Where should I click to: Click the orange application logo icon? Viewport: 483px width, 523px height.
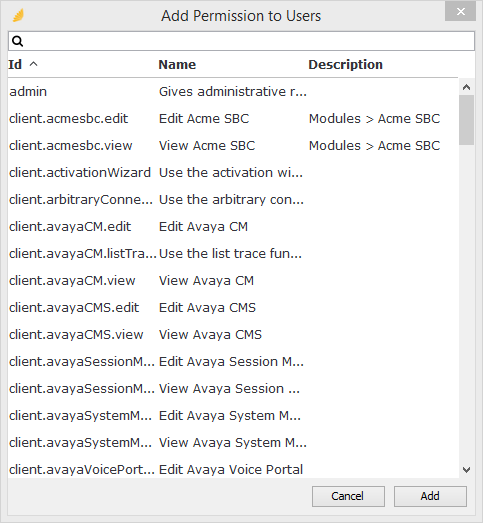pos(18,15)
